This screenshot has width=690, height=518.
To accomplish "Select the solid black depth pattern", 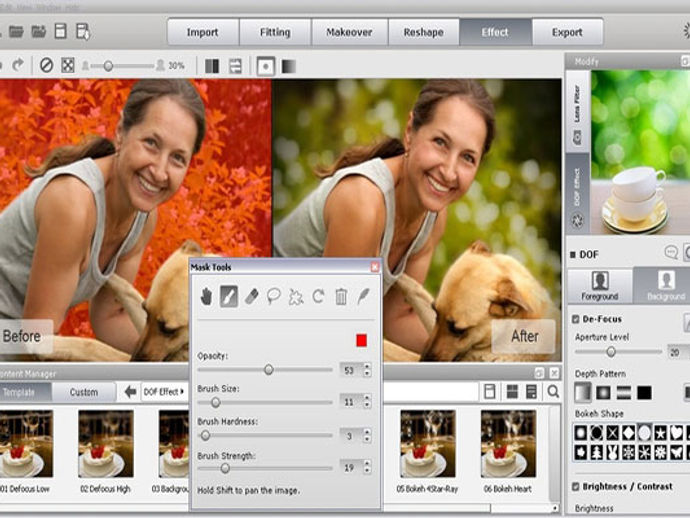I will point(644,393).
